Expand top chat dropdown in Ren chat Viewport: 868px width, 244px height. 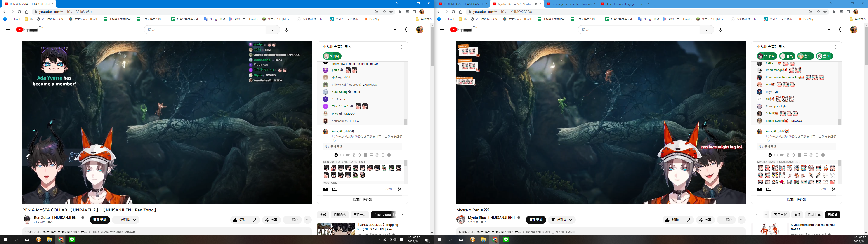[338, 47]
